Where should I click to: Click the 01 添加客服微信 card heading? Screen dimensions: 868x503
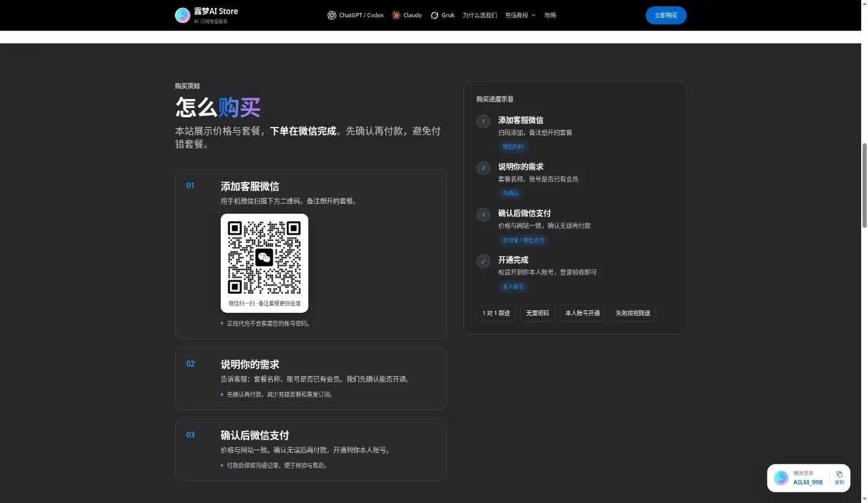[x=250, y=186]
